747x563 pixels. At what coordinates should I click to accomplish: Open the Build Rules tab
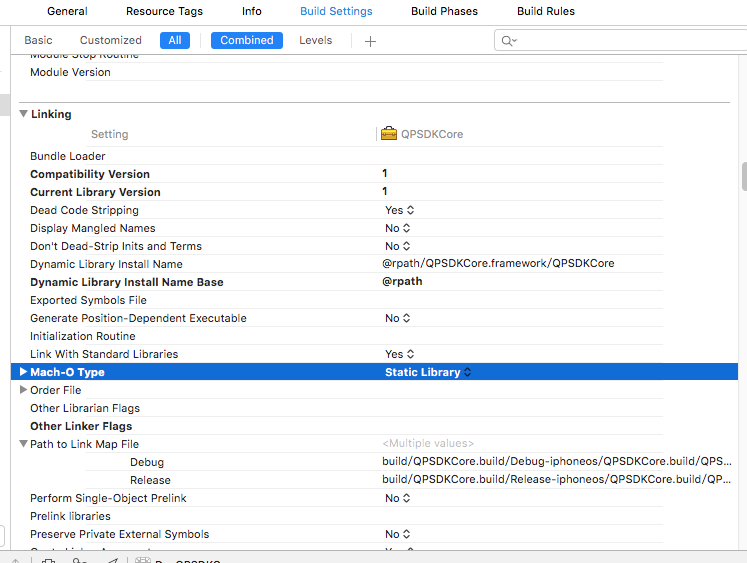546,11
